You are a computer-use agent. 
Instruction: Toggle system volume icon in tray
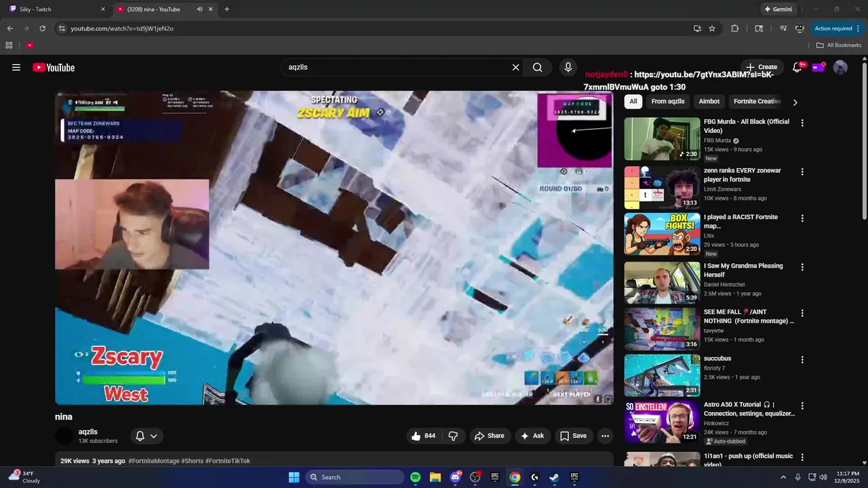(x=823, y=477)
